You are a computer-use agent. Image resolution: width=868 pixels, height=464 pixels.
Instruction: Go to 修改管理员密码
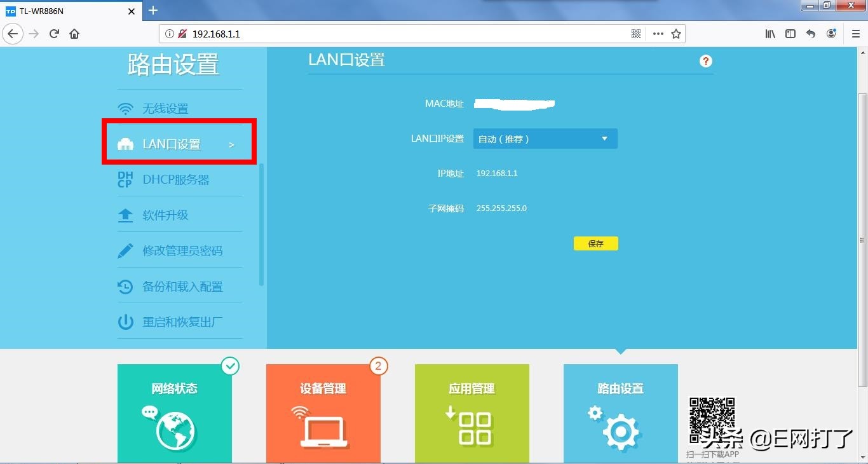tap(180, 250)
